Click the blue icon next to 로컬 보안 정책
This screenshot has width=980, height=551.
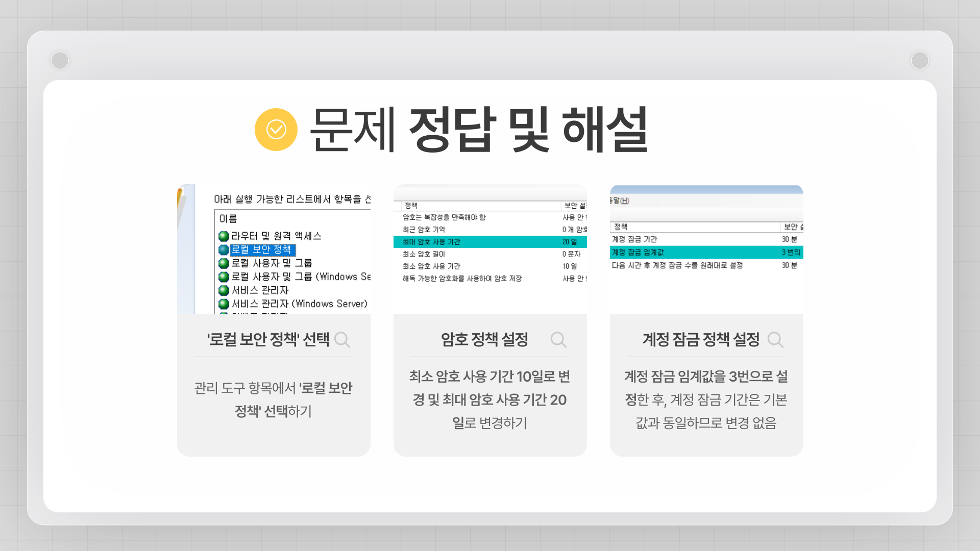(224, 250)
